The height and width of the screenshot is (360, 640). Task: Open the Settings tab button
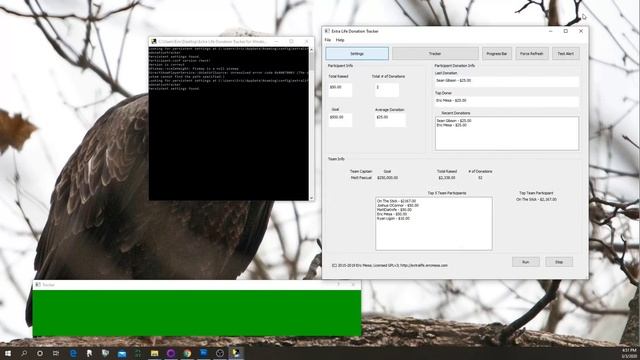(x=357, y=53)
